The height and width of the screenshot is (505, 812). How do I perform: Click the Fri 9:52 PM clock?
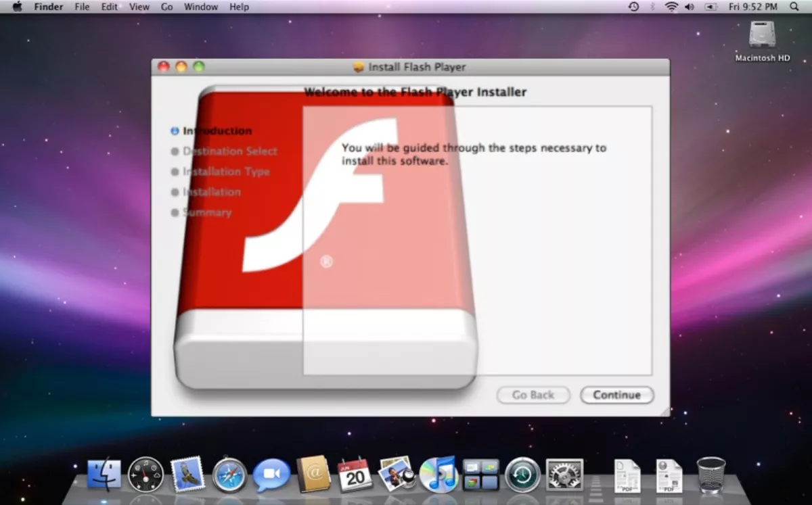click(752, 7)
